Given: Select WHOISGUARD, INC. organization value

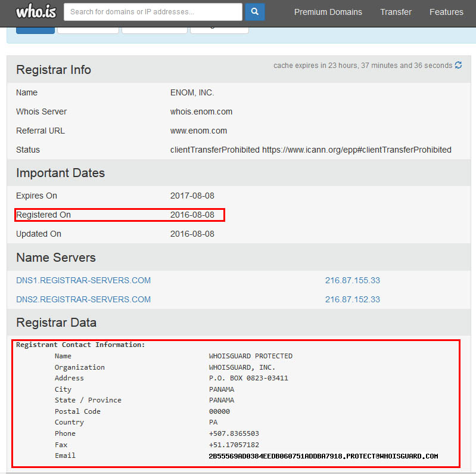Looking at the screenshot, I should 242,367.
